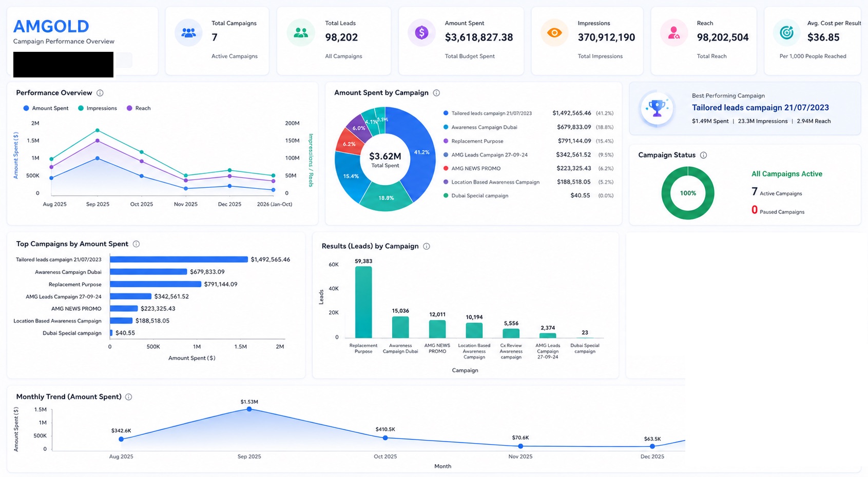
Task: Select the purple 6.0% segment of the donut chart
Action: point(359,128)
